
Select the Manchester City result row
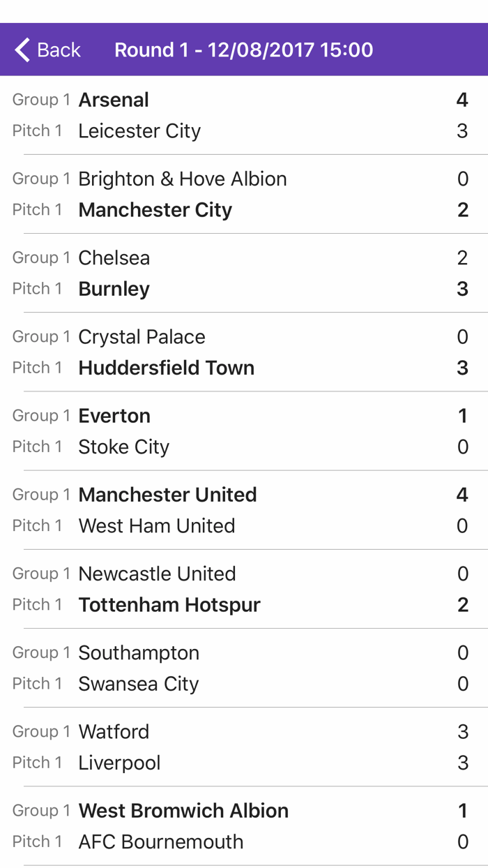[x=155, y=209]
